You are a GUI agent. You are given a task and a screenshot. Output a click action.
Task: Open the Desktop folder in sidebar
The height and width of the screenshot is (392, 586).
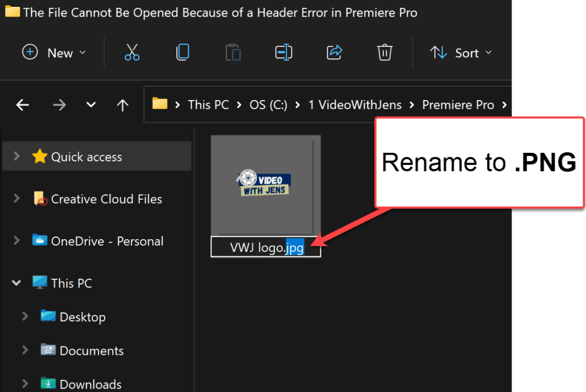pyautogui.click(x=82, y=317)
